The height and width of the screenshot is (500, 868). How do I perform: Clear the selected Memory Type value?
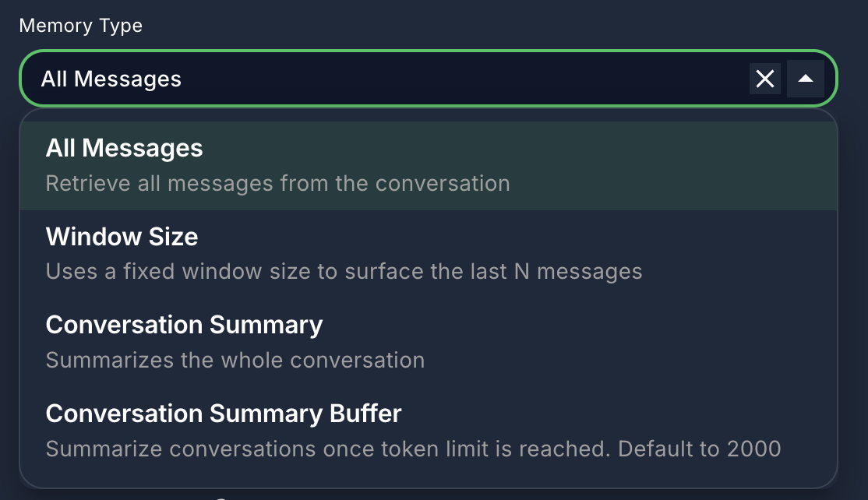point(765,79)
